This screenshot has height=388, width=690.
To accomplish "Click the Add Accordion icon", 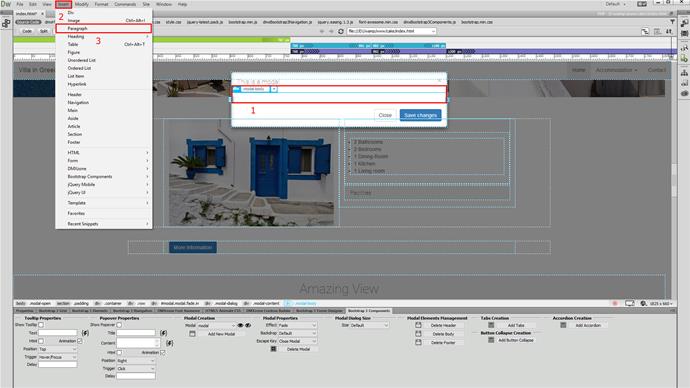I will (563, 326).
